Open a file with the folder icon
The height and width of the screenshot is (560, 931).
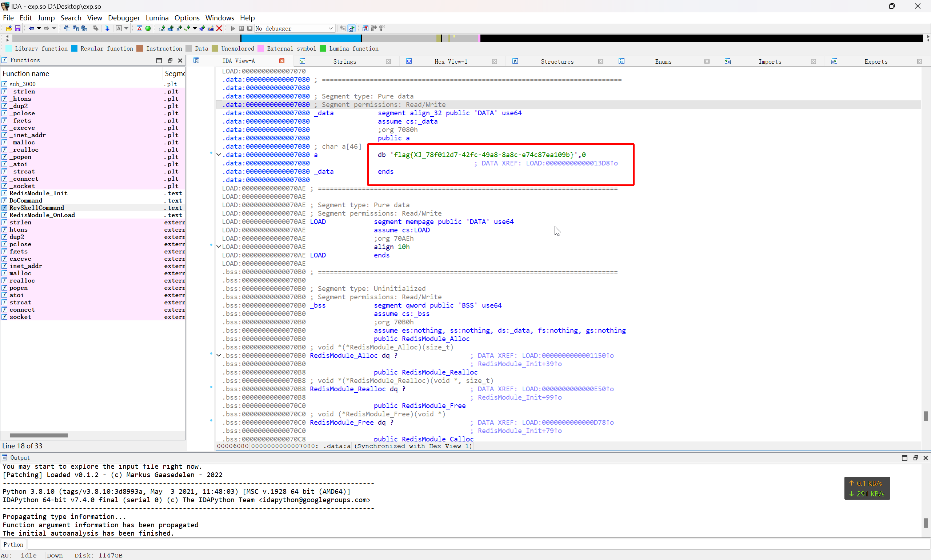click(x=9, y=28)
